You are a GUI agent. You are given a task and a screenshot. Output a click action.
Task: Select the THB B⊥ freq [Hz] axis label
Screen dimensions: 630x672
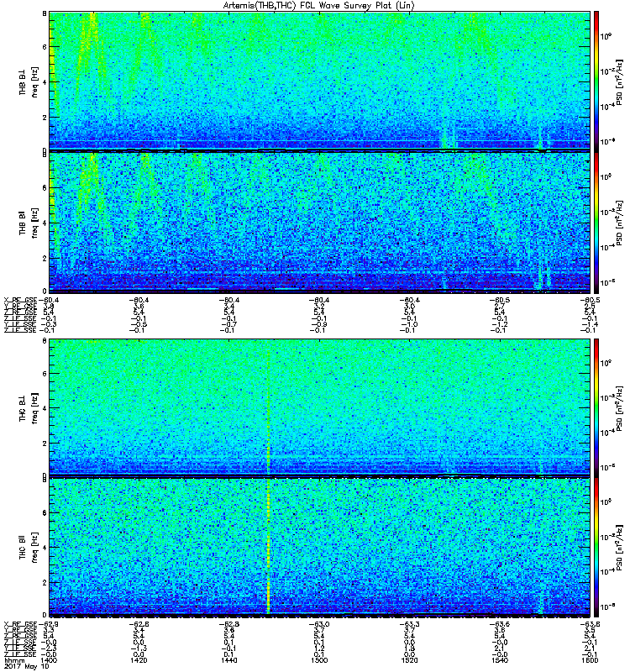[x=29, y=81]
